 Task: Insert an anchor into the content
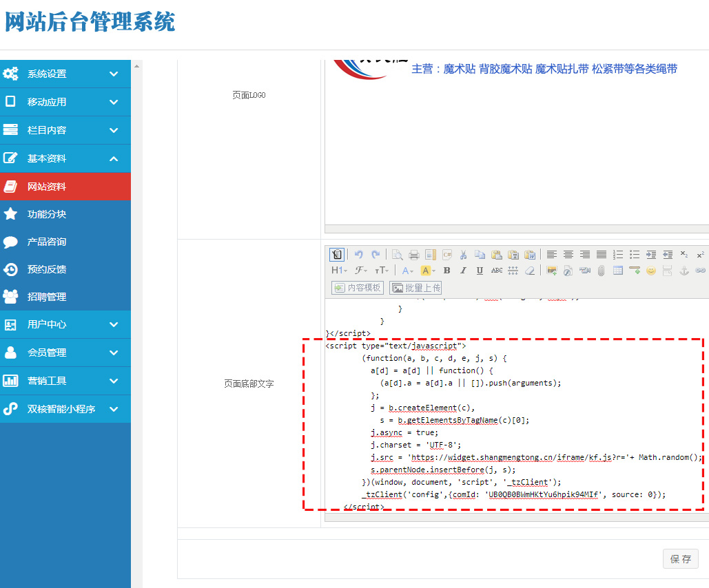684,271
